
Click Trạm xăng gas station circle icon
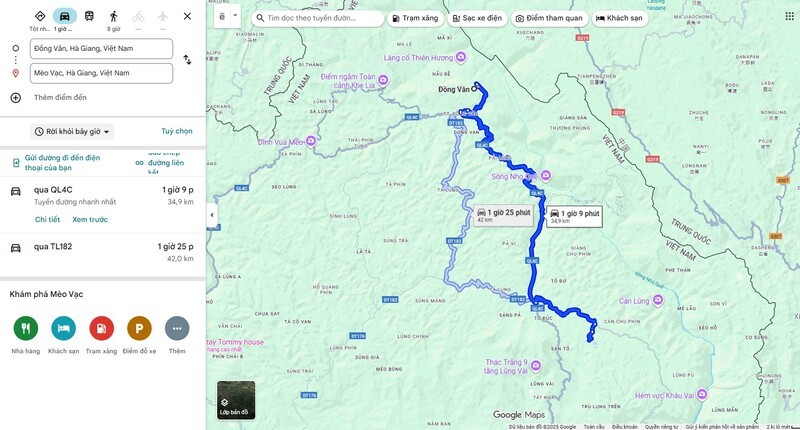[x=101, y=328]
